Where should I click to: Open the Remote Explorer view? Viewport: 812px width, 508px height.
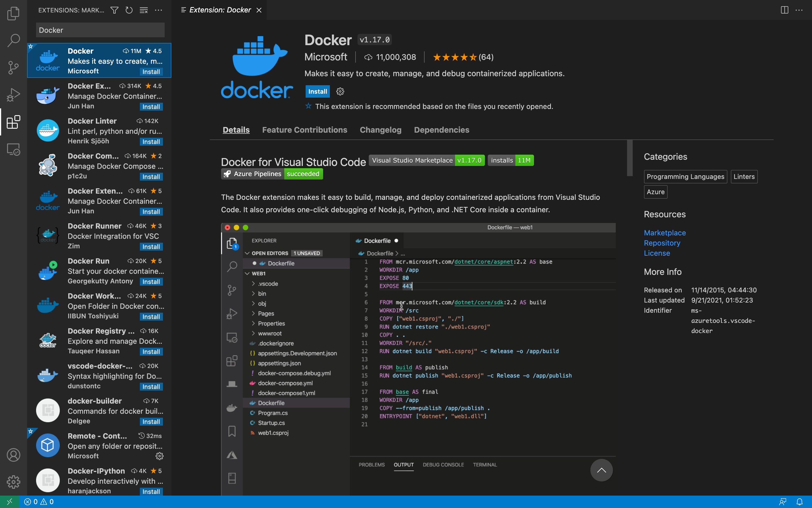(14, 149)
